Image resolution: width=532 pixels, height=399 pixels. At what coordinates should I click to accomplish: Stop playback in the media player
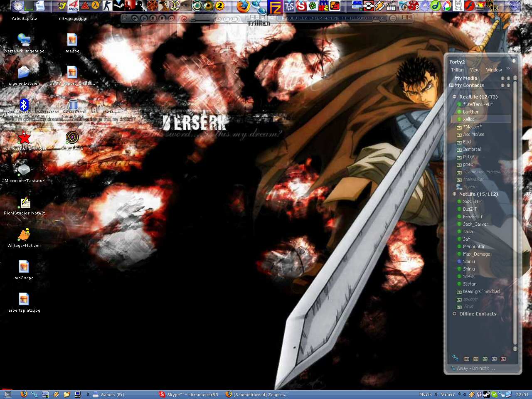coord(162,18)
